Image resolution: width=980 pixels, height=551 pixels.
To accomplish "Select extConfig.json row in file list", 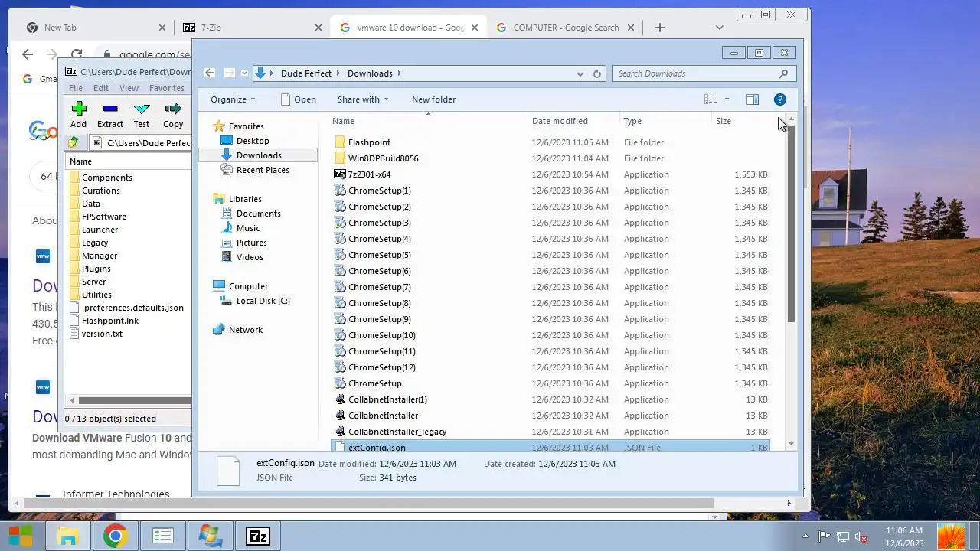I will coord(551,446).
